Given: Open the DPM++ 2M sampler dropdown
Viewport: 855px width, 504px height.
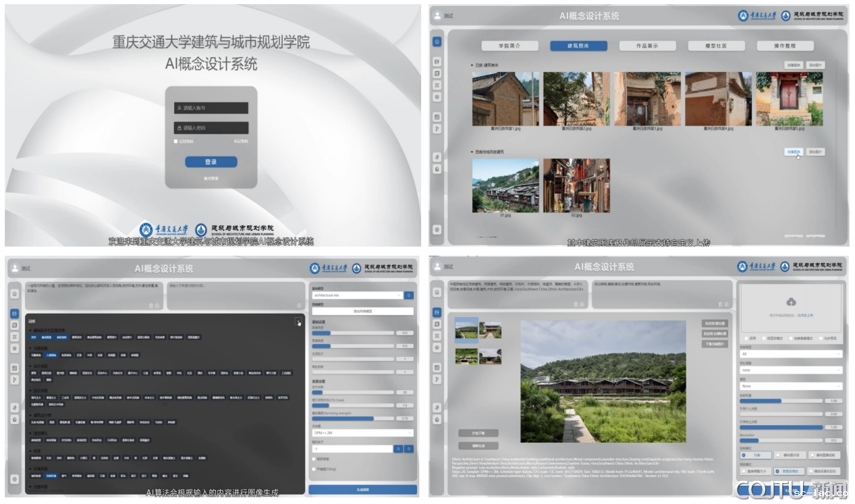Looking at the screenshot, I should click(362, 433).
